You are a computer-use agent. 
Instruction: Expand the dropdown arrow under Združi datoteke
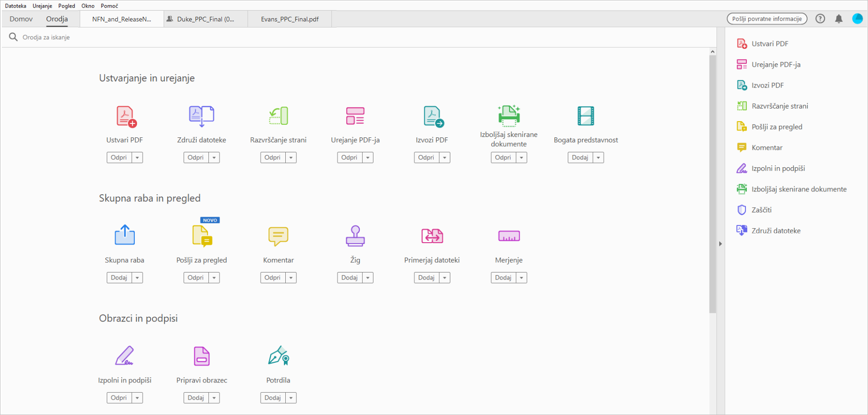(214, 157)
